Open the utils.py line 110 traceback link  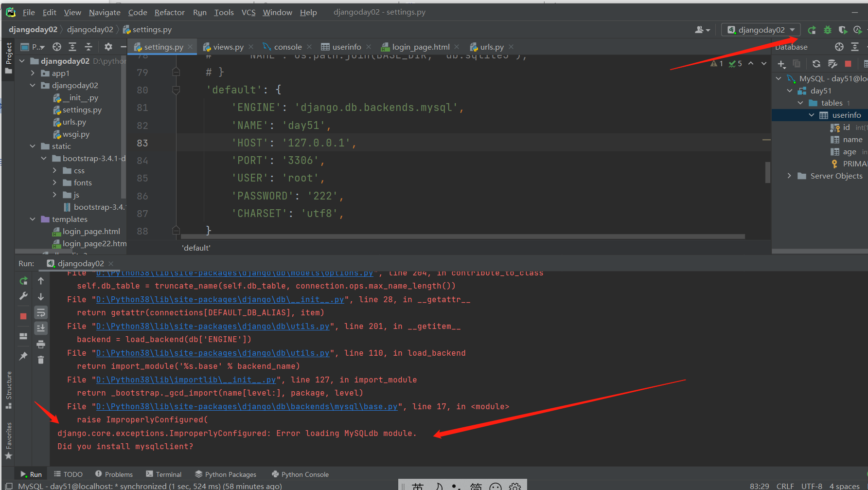tap(213, 353)
